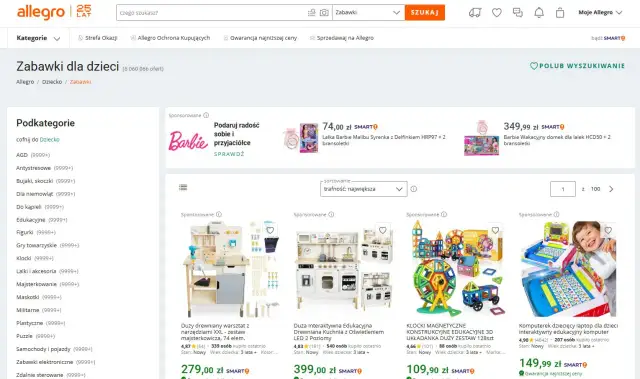Viewport: 640px width, 379px height.
Task: Click the search input field
Action: 212,13
